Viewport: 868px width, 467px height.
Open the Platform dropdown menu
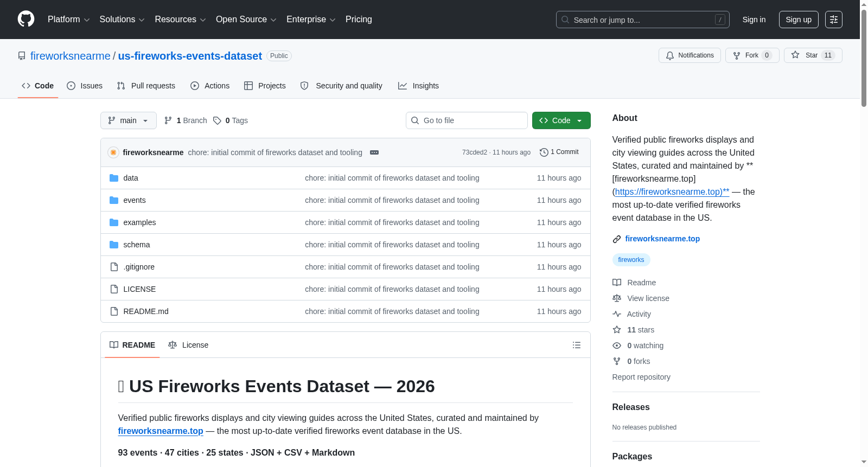68,20
